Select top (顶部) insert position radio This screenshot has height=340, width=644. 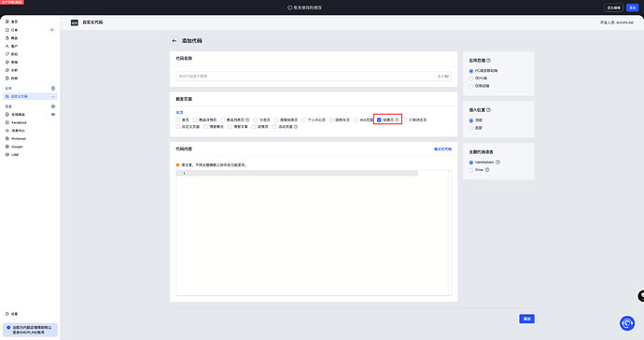pos(471,120)
